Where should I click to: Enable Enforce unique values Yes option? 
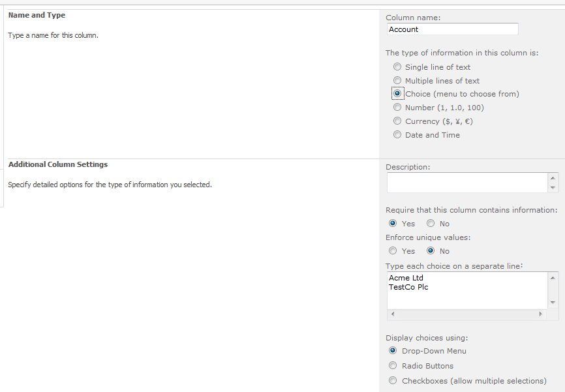(393, 251)
